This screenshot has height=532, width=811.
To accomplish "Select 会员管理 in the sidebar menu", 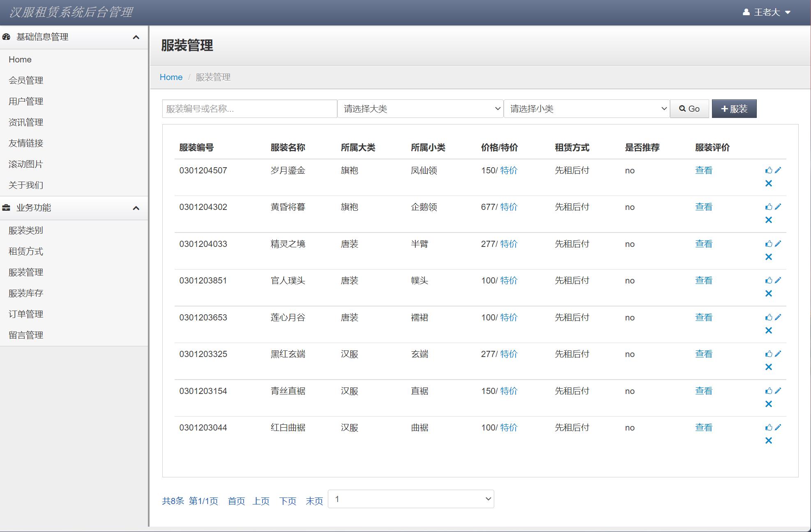I will point(27,81).
